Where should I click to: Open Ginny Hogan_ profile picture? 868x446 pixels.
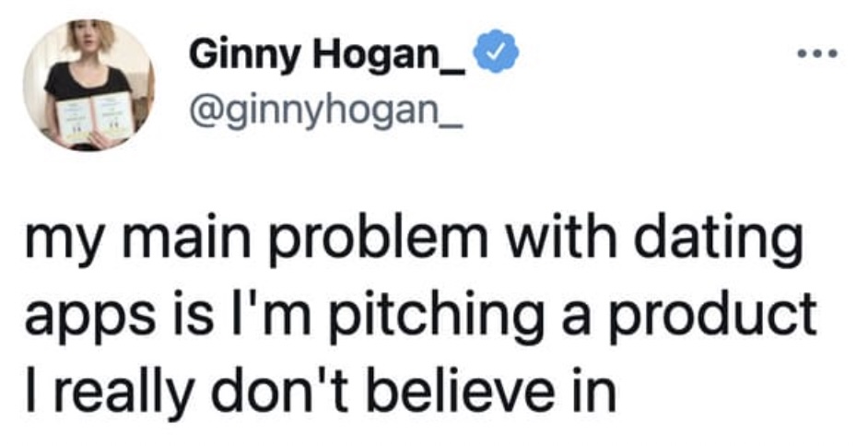click(88, 85)
